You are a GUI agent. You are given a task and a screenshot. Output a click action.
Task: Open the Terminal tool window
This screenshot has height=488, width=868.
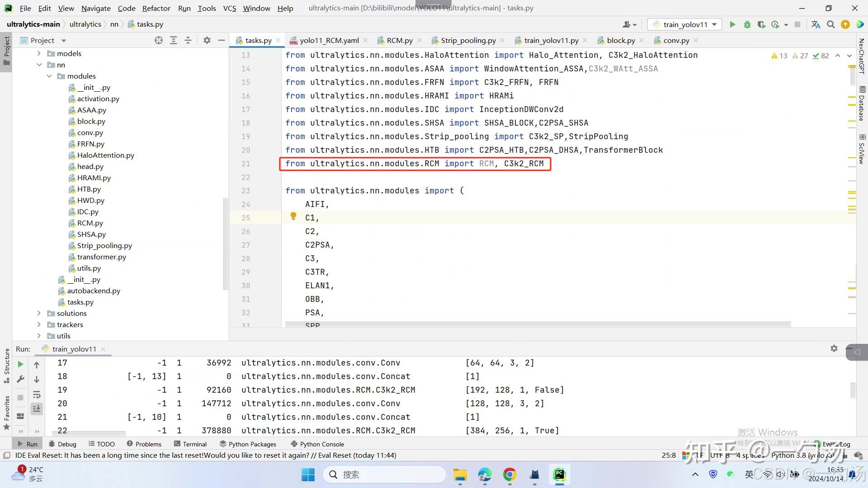(190, 444)
